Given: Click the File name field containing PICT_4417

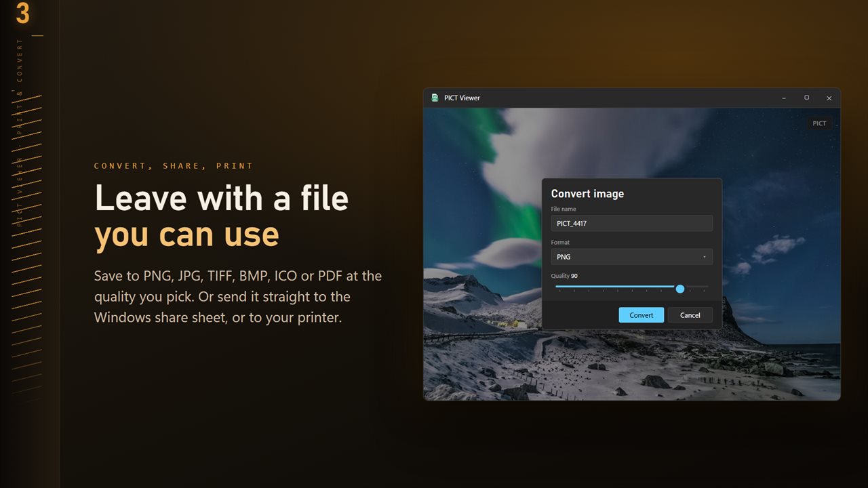Looking at the screenshot, I should point(631,223).
